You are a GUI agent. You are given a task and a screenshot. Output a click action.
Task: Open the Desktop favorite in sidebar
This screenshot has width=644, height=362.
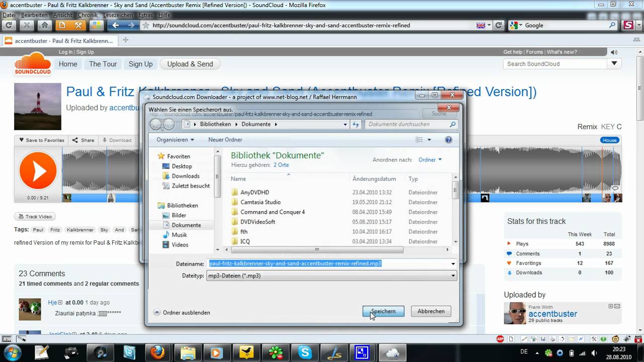182,166
